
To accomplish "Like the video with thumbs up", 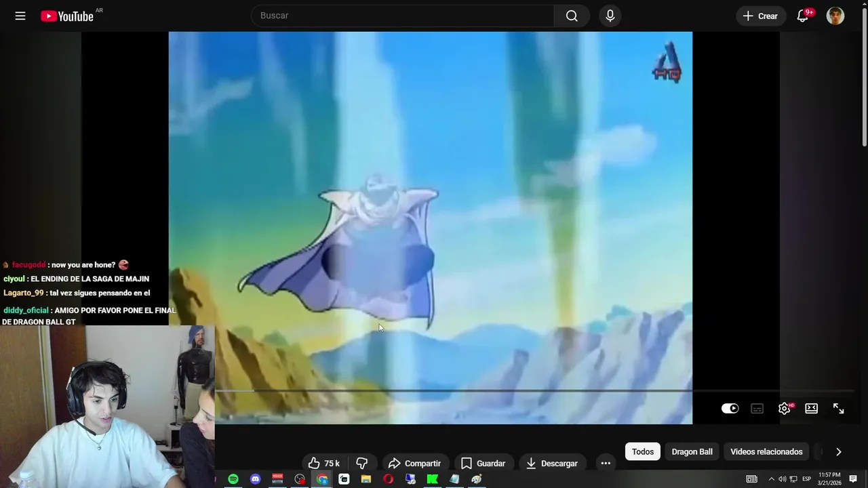I will (324, 464).
